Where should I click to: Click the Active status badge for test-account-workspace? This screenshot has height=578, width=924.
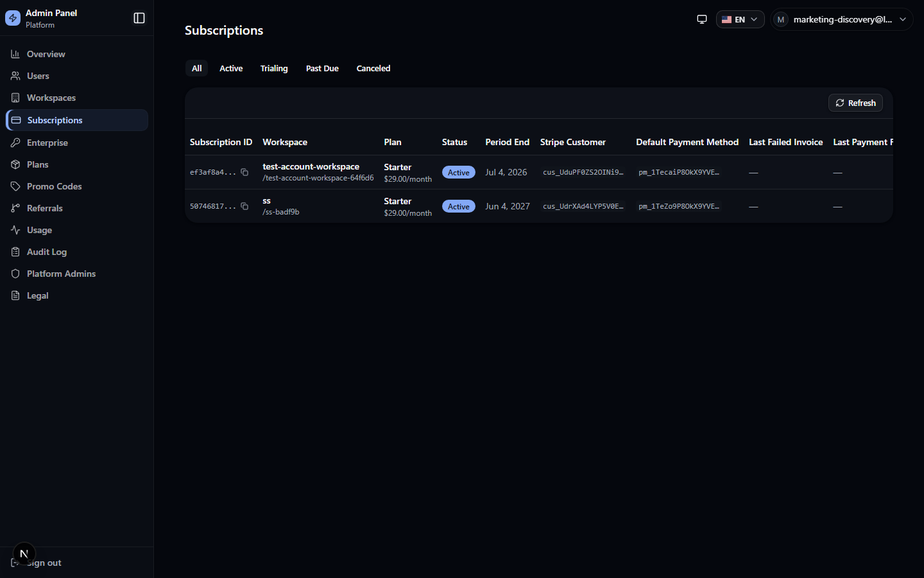[459, 172]
